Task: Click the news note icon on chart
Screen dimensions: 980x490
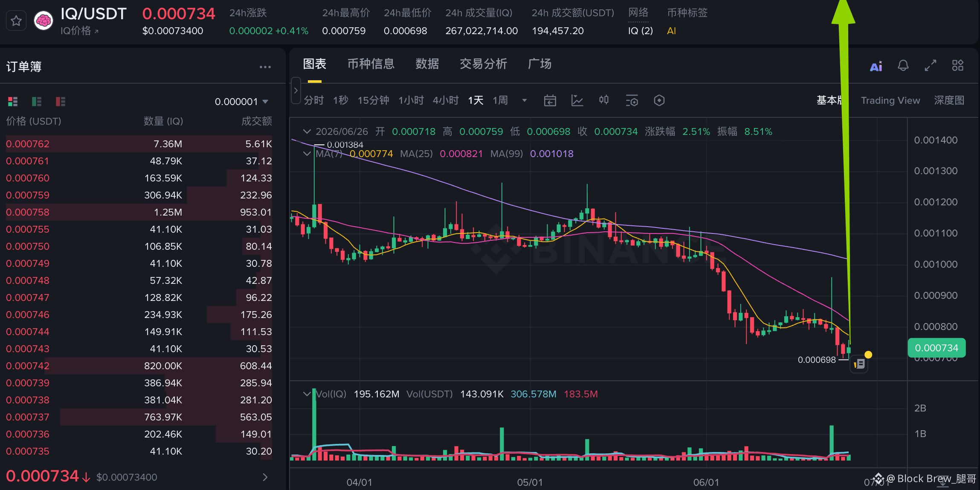Action: [x=859, y=364]
